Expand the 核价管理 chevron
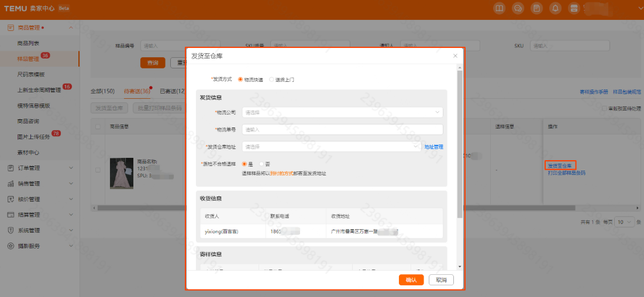Viewport: 644px width, 297px height. click(71, 199)
